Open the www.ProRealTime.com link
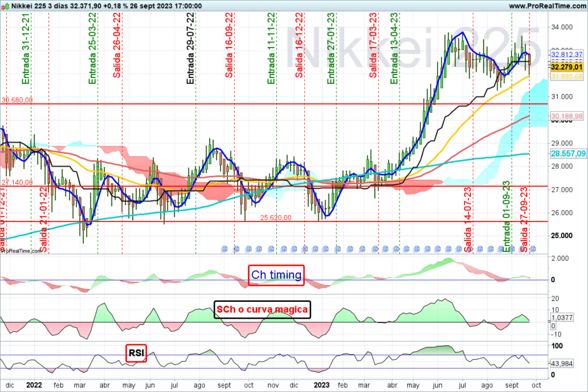Image resolution: width=588 pixels, height=392 pixels. (547, 6)
